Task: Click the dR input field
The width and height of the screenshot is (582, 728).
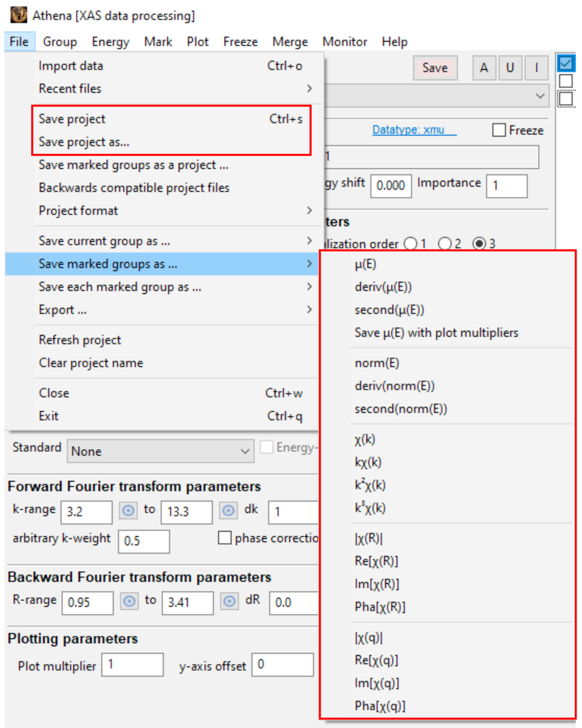Action: (x=294, y=603)
